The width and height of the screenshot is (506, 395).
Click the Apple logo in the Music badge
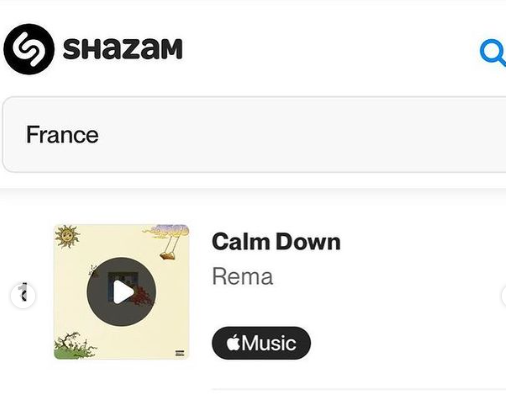click(233, 343)
